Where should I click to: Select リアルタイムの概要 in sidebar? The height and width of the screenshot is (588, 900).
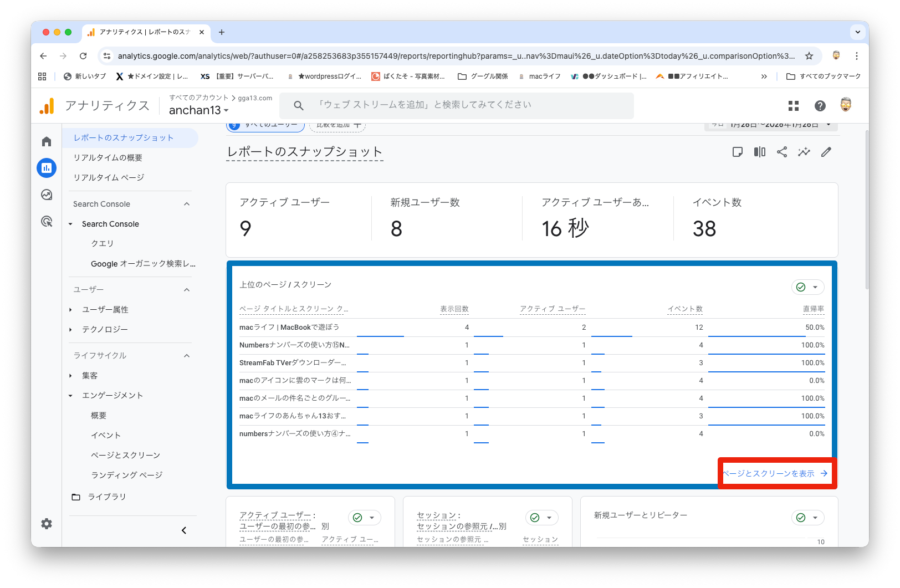coord(108,158)
